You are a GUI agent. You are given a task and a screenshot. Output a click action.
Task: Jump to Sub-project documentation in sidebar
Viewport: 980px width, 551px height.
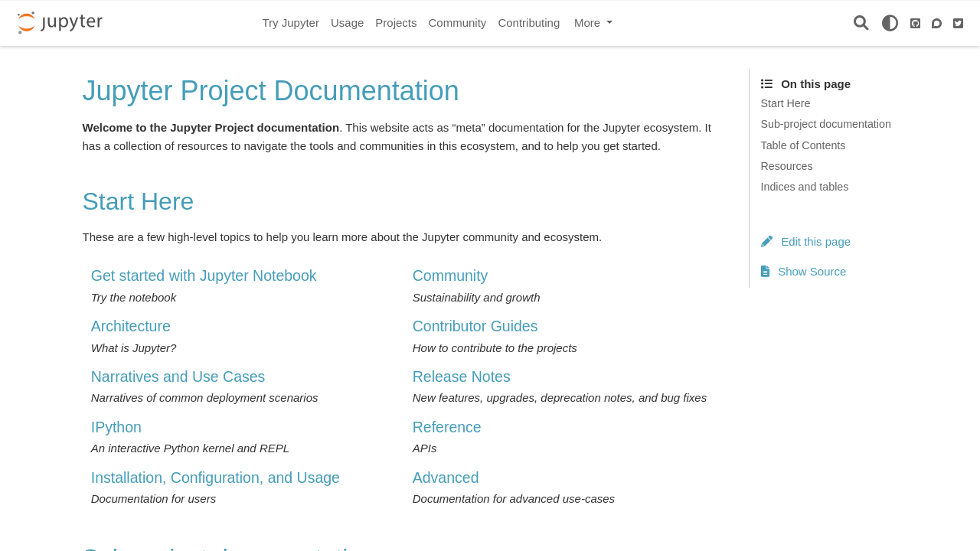tap(825, 124)
